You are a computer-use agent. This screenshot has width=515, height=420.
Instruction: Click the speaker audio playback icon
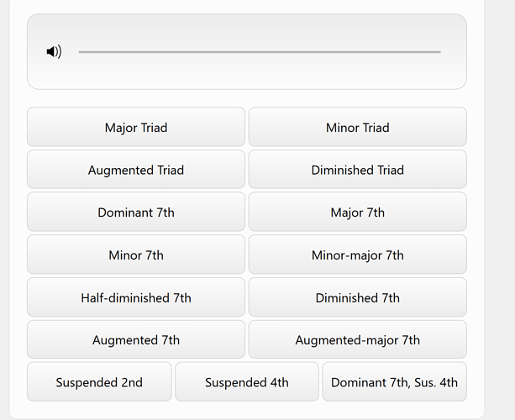[x=54, y=52]
